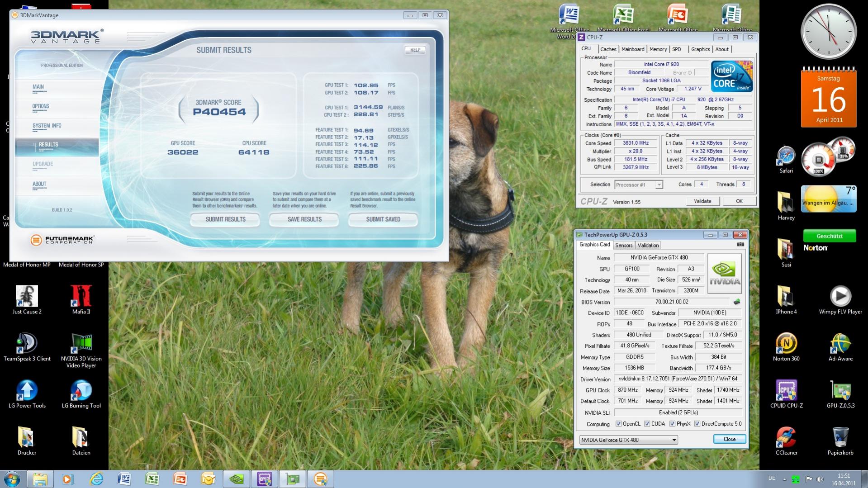This screenshot has height=488, width=868.
Task: Show hidden system tray icons arrow
Action: pos(784,479)
